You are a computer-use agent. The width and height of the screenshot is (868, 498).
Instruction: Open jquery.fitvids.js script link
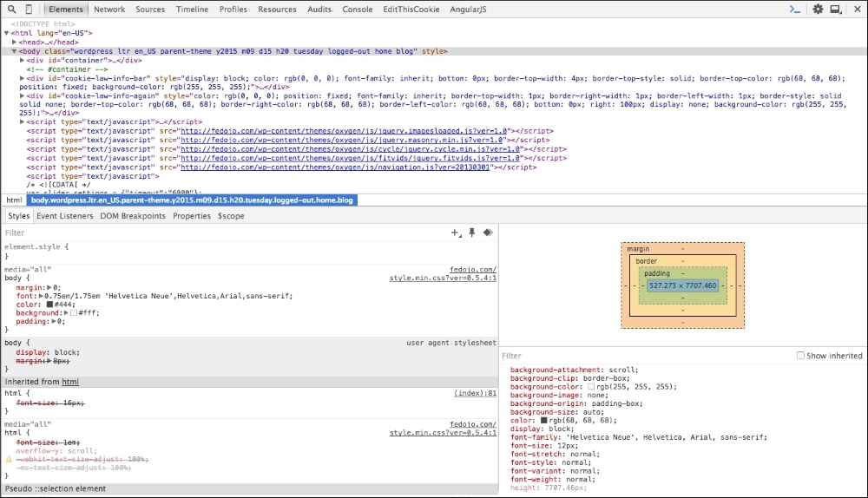[x=351, y=158]
